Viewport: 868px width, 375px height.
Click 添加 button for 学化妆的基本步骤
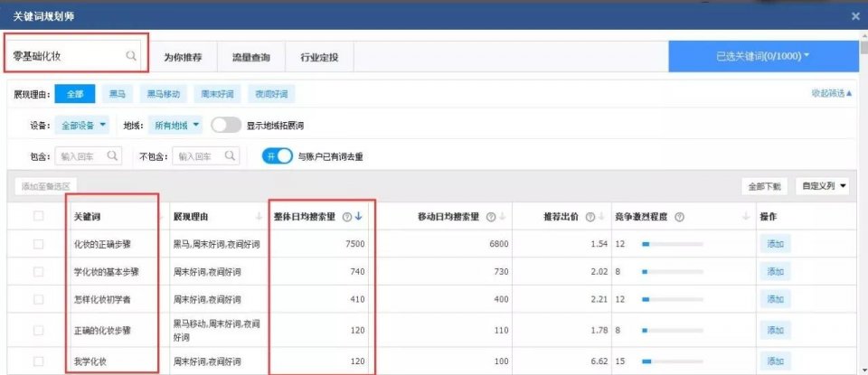point(776,271)
